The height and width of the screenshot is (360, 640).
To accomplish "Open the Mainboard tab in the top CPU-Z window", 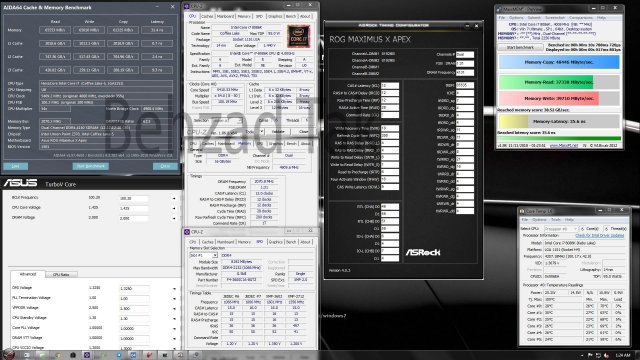I will point(225,16).
